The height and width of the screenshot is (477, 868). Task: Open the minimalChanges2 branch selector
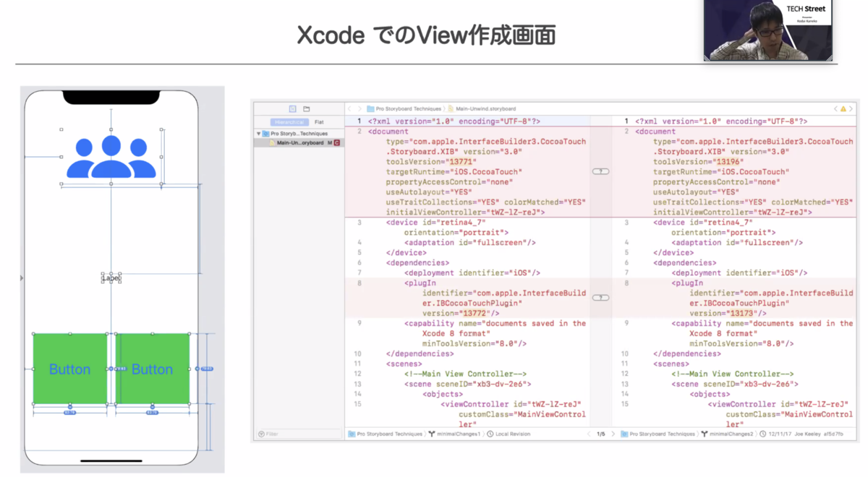pos(727,434)
